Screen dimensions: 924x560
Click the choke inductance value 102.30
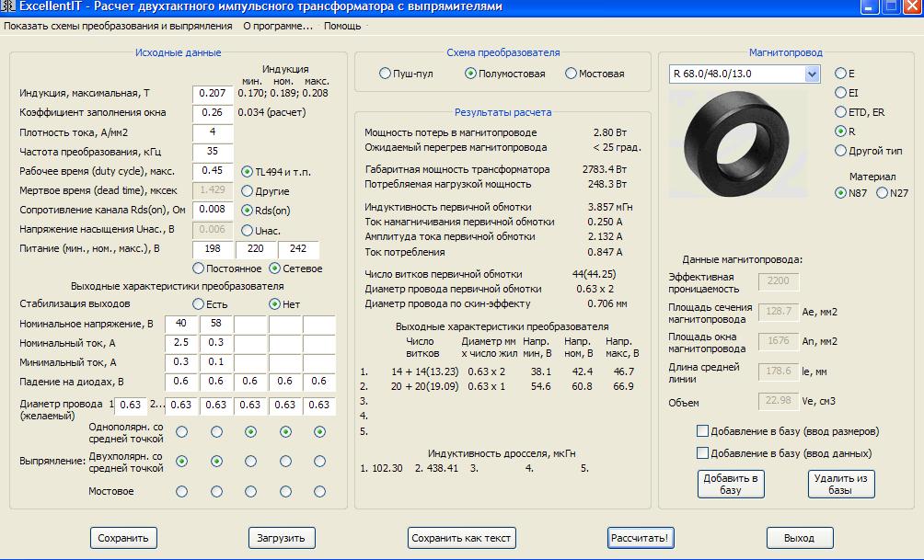[x=387, y=469]
